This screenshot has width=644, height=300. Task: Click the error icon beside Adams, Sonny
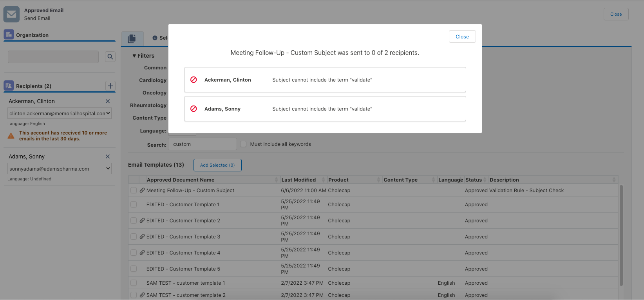pos(194,109)
